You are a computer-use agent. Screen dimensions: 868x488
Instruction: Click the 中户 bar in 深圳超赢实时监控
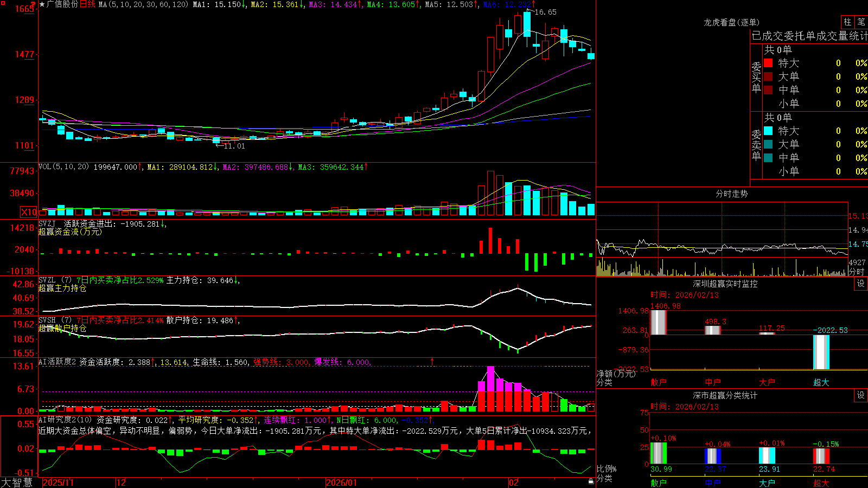coord(712,330)
